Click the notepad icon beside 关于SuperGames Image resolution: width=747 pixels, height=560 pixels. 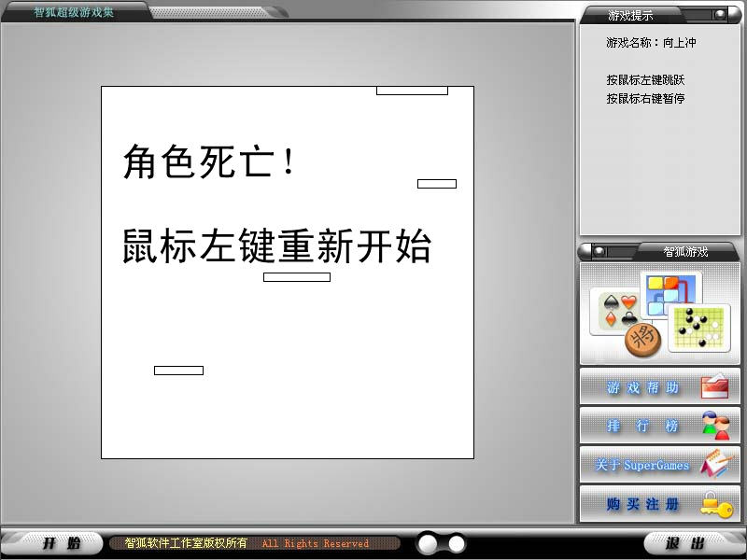click(714, 465)
